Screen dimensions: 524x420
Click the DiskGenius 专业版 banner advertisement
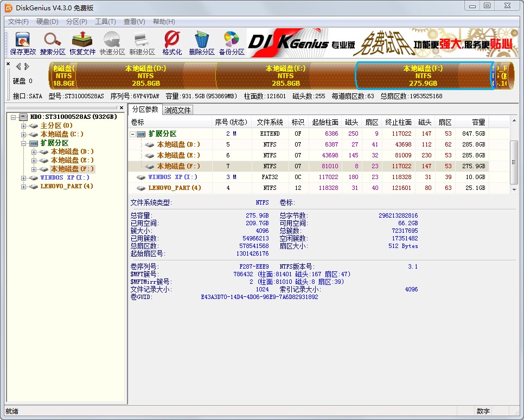point(382,43)
